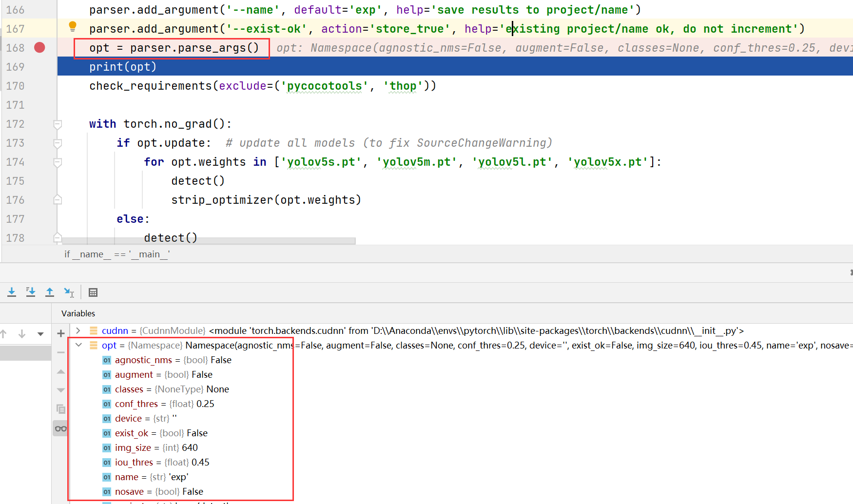Toggle watches view with glasses icon
Viewport: 853px width, 504px height.
tap(60, 428)
